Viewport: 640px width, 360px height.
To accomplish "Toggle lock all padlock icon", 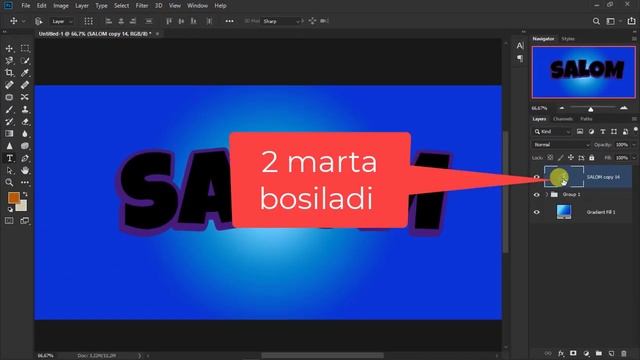I will tap(591, 158).
